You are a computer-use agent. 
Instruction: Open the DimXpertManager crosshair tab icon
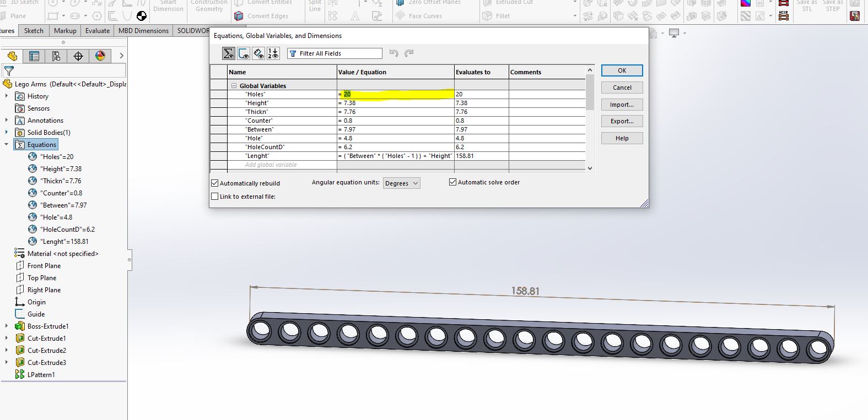78,56
